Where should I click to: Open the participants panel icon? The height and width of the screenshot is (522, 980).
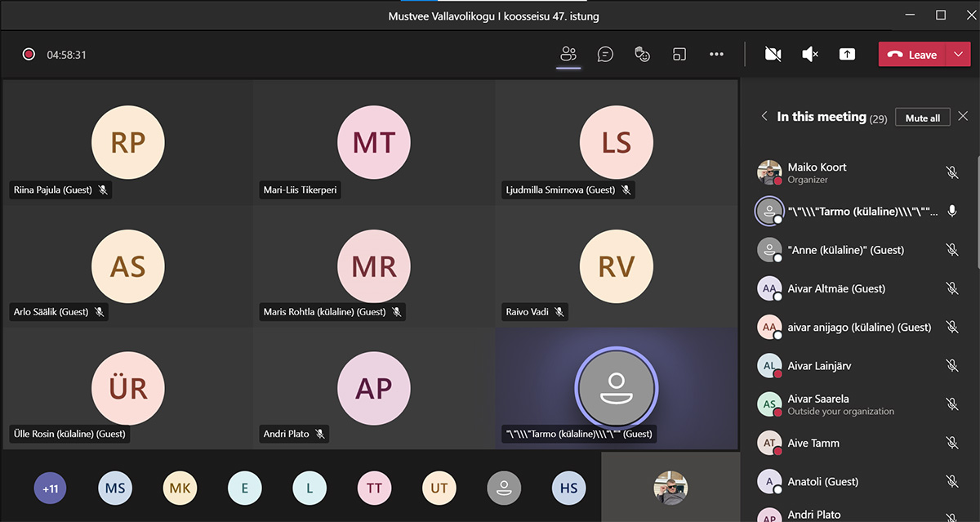568,55
